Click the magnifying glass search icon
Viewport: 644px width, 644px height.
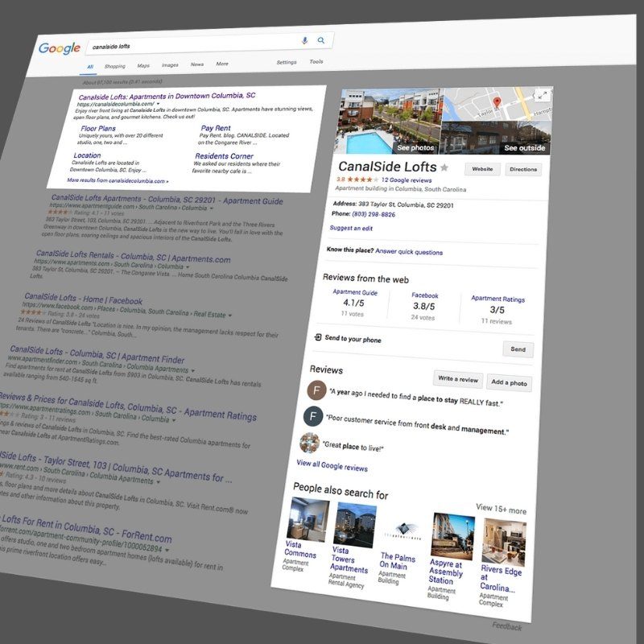coord(320,40)
